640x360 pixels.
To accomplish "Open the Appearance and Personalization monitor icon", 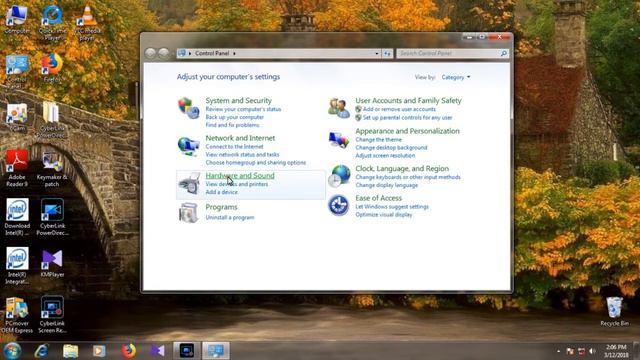I will (339, 140).
